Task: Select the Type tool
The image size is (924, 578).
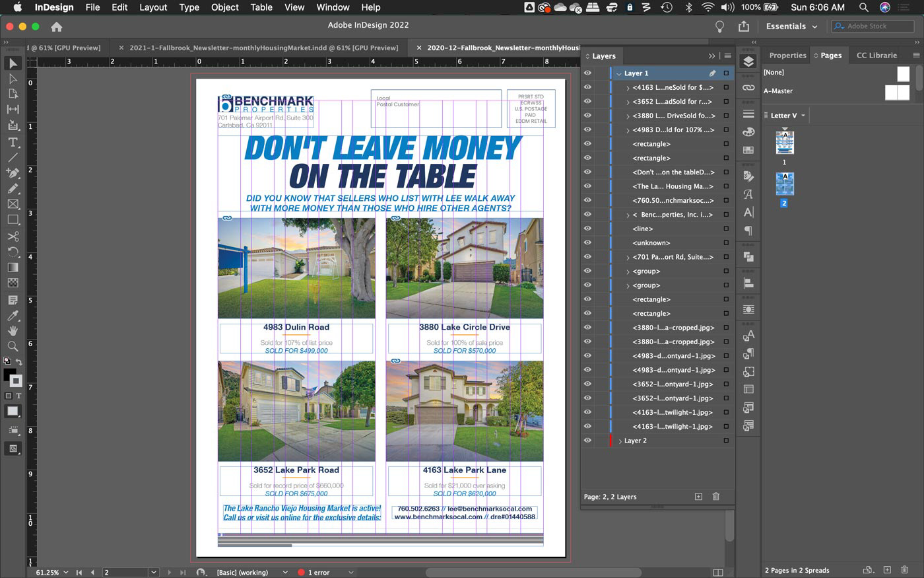Action: (13, 143)
